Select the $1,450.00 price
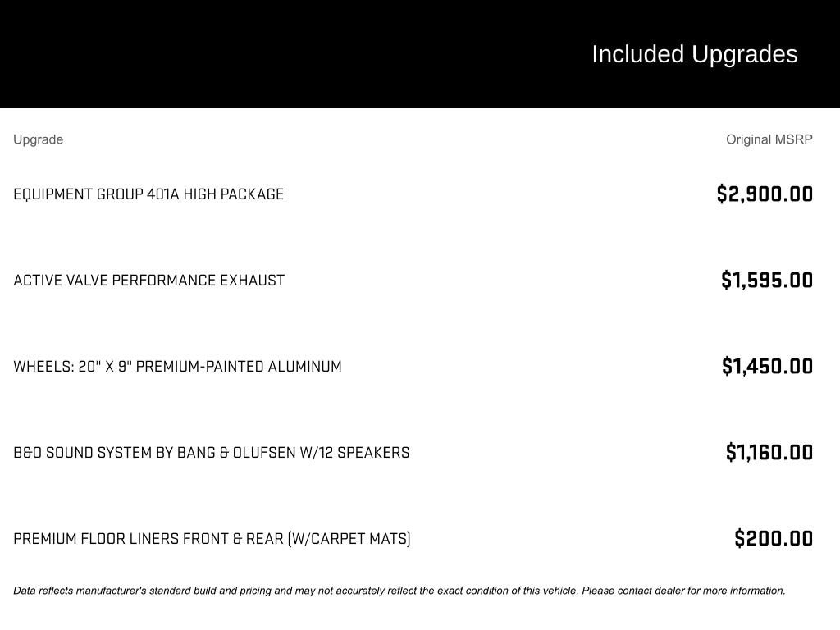 pyautogui.click(x=767, y=367)
